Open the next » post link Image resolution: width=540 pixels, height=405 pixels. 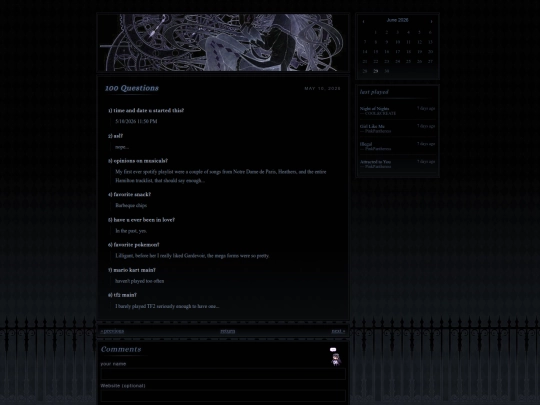coord(338,331)
